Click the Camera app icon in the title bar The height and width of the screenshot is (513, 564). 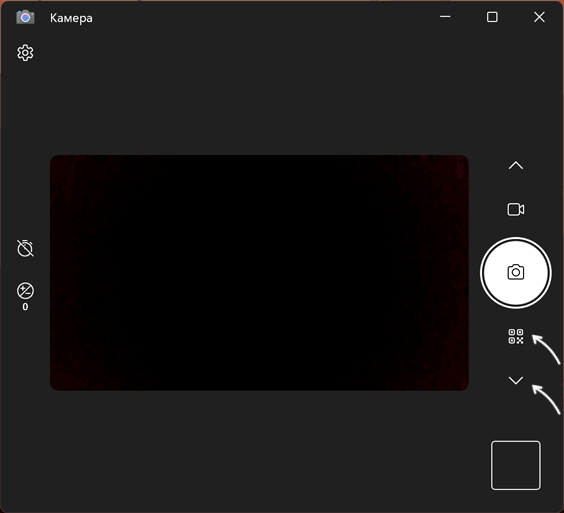(x=25, y=17)
